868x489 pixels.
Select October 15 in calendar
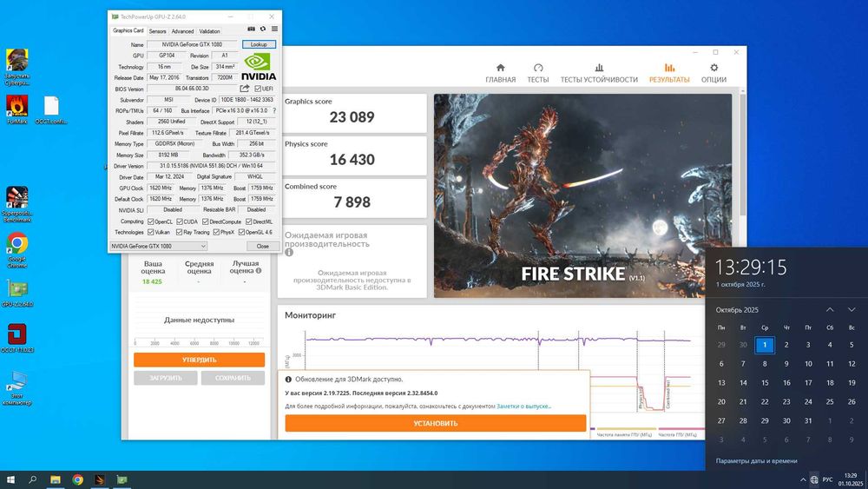click(x=765, y=383)
